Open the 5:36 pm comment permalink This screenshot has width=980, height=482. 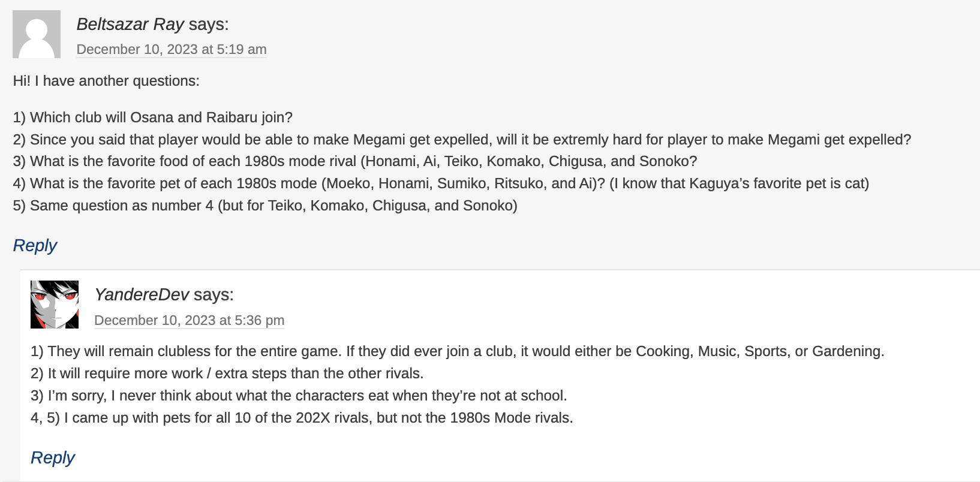(190, 321)
